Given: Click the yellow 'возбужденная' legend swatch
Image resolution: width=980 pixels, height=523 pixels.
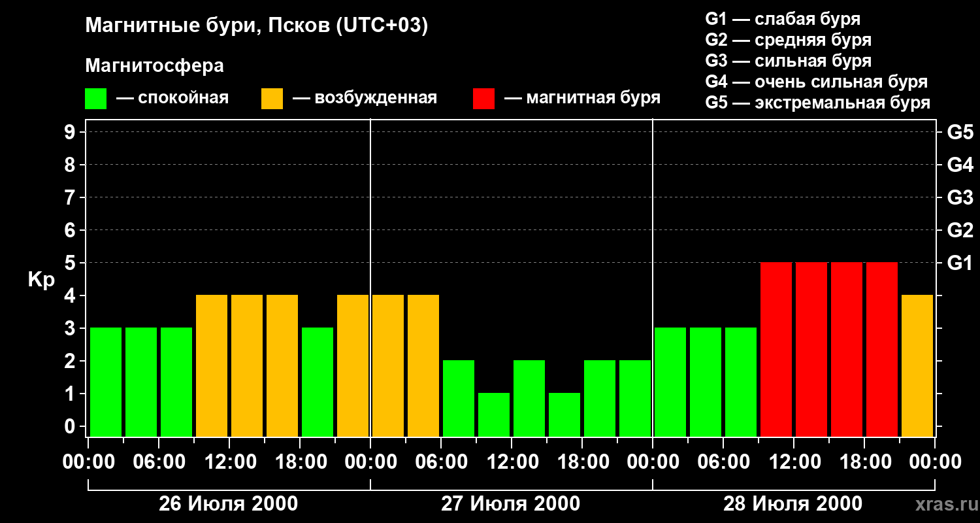Looking at the screenshot, I should coord(272,99).
